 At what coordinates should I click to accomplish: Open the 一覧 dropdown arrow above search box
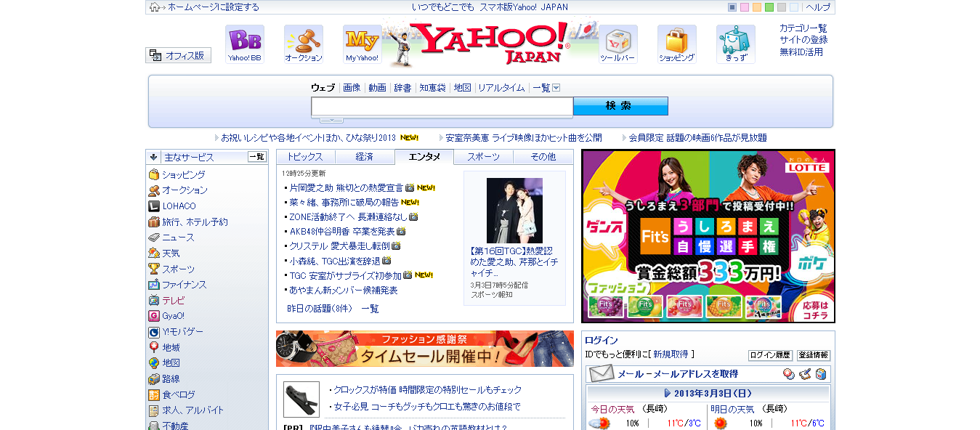pyautogui.click(x=556, y=88)
